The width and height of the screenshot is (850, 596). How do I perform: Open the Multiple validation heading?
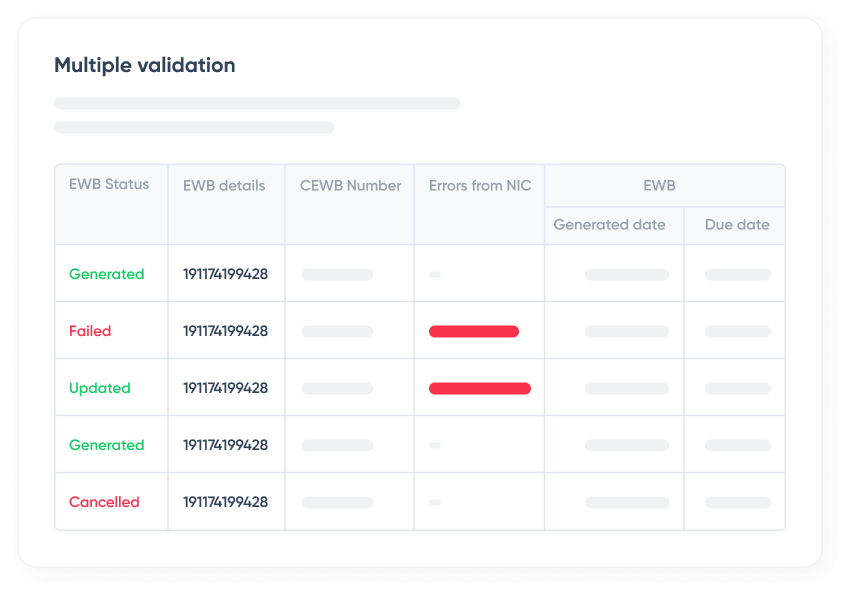[x=144, y=64]
